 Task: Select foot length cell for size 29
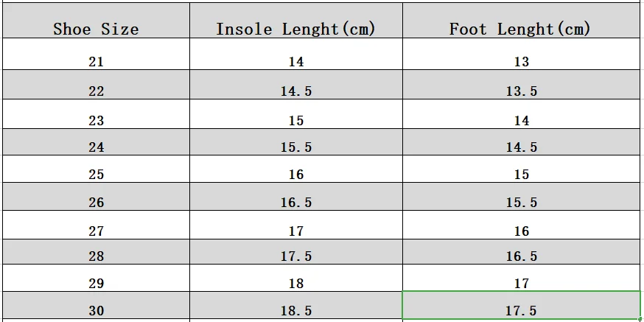[521, 283]
